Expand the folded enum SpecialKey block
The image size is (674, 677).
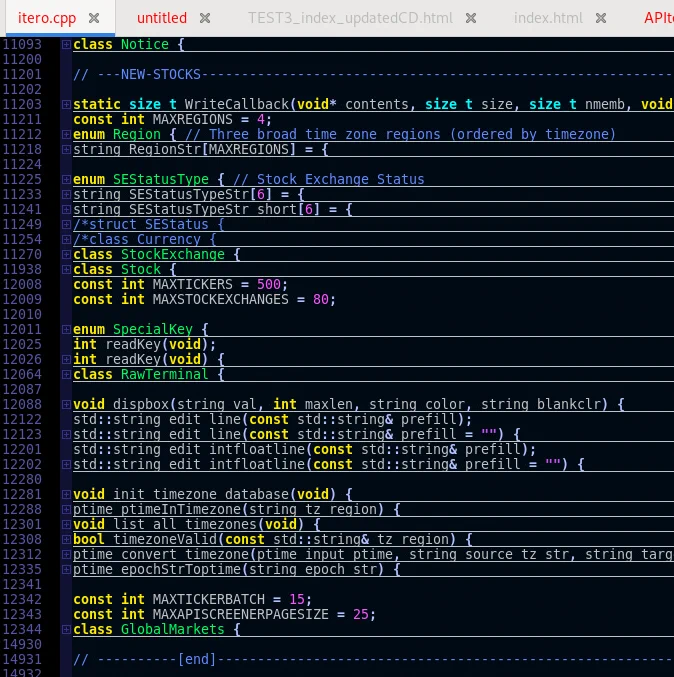tap(66, 329)
